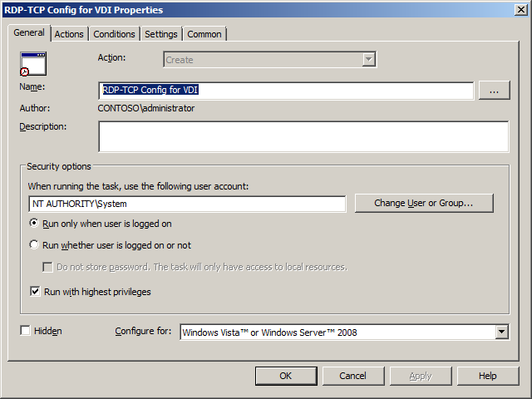Select the General tab
The width and height of the screenshot is (532, 399).
point(29,33)
